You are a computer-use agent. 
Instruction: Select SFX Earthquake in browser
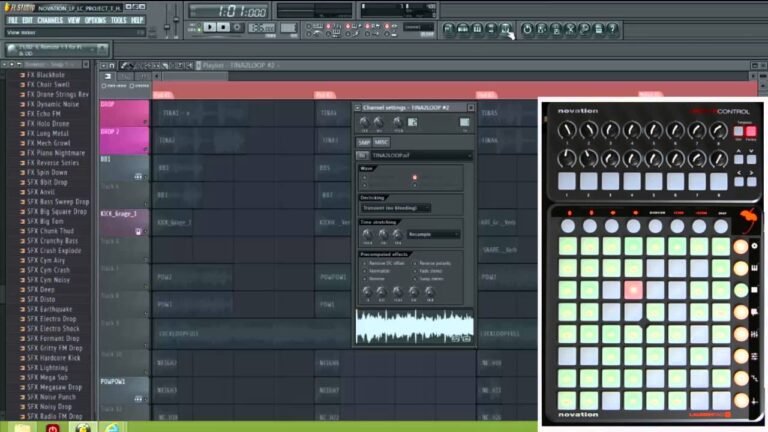[49, 309]
